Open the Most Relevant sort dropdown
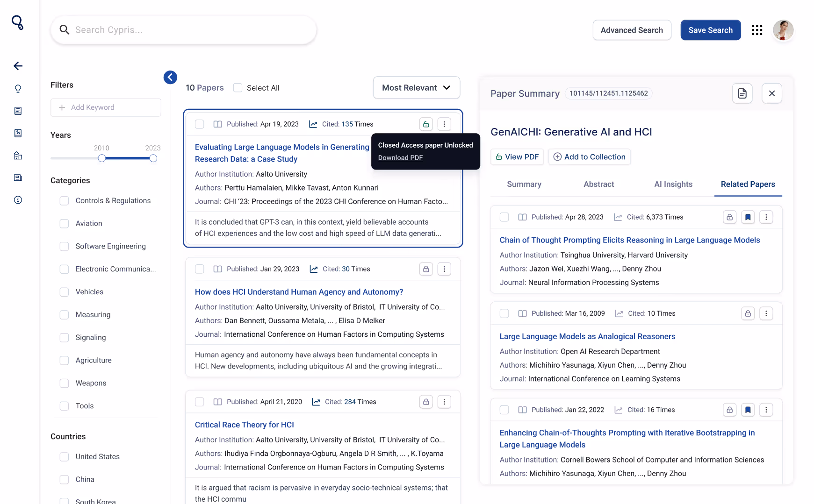 pyautogui.click(x=416, y=88)
